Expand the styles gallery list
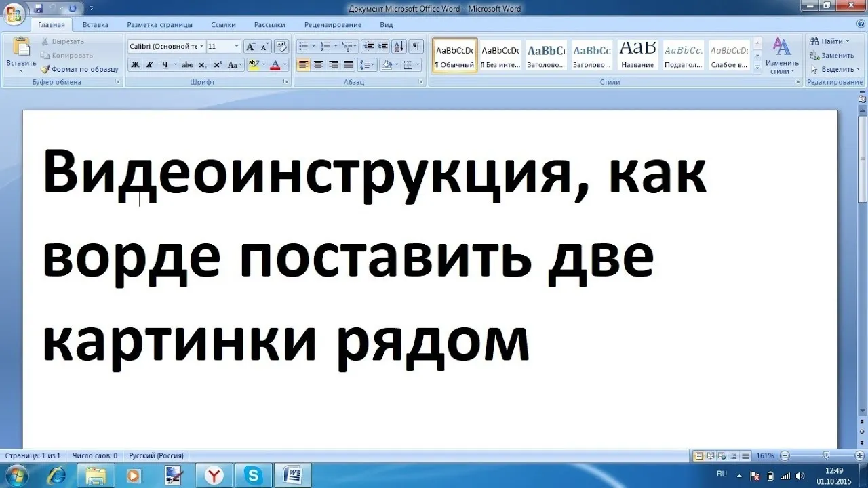868x488 pixels. click(x=758, y=67)
